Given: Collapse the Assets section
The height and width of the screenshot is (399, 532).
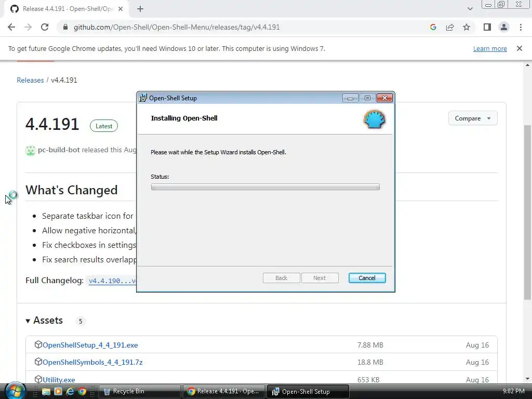Looking at the screenshot, I should pyautogui.click(x=44, y=320).
